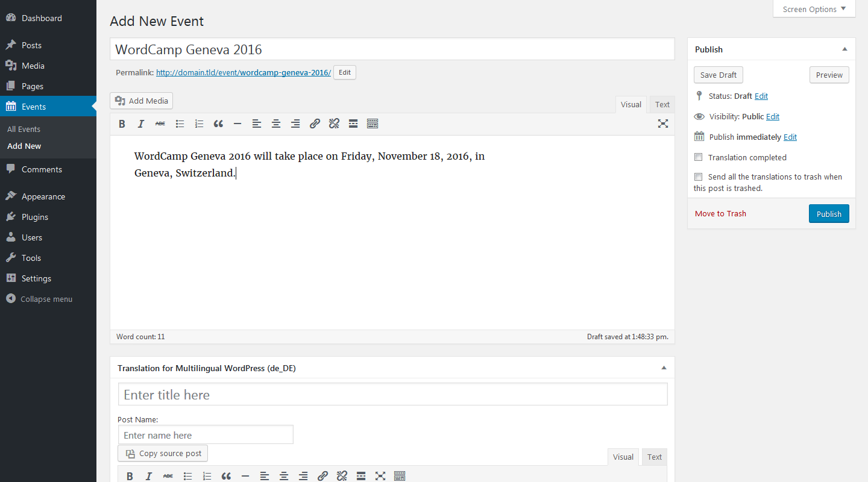Click the translation title input field
Viewport: 868px width, 482px height.
point(392,395)
